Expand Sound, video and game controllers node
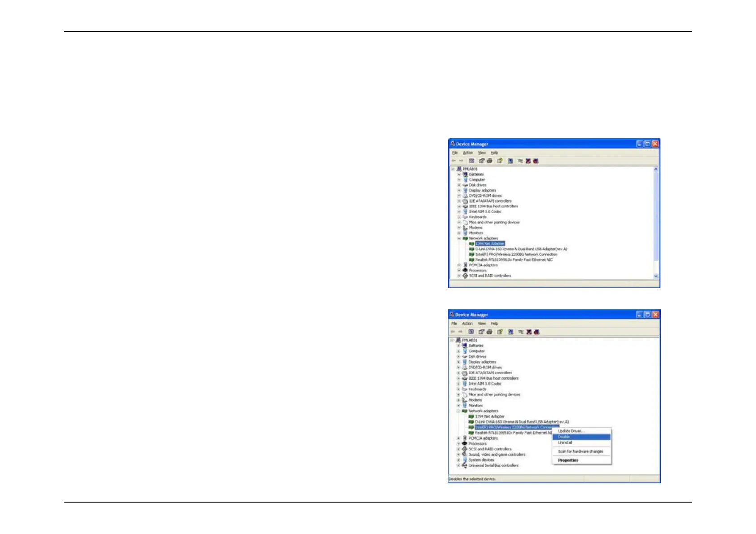 click(458, 455)
